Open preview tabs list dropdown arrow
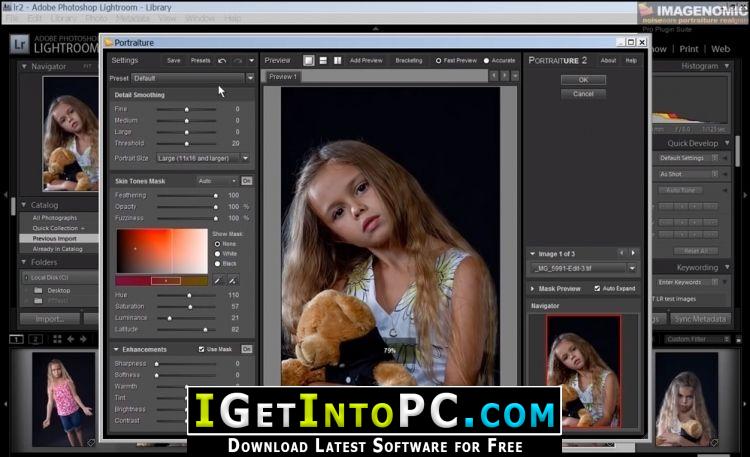The width and height of the screenshot is (750, 457). 515,76
